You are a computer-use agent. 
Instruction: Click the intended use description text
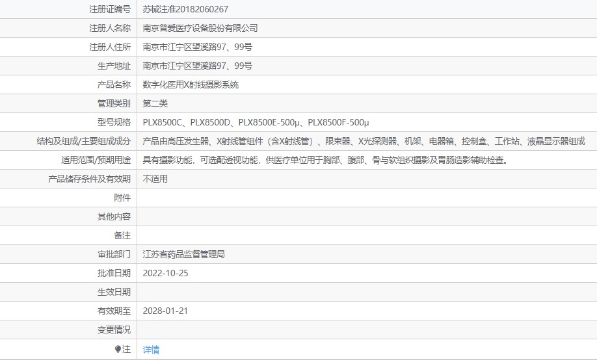click(x=325, y=160)
